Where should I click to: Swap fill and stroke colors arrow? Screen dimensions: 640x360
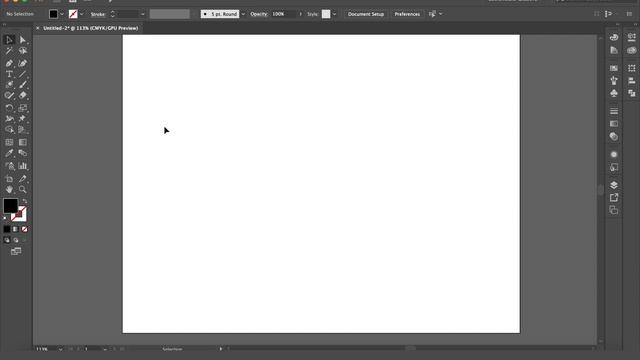[24, 201]
